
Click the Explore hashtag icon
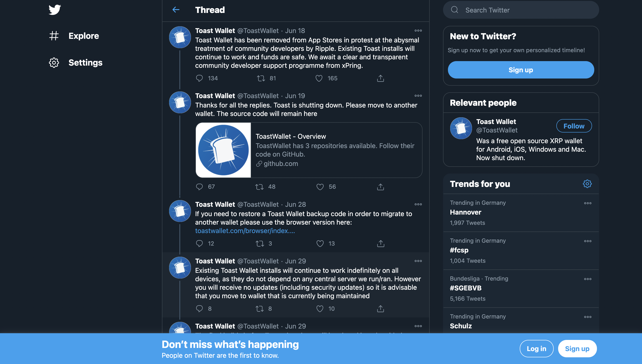click(54, 35)
